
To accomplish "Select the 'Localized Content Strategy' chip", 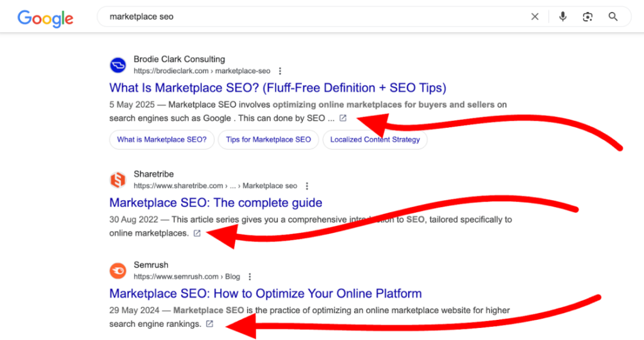I will point(375,140).
